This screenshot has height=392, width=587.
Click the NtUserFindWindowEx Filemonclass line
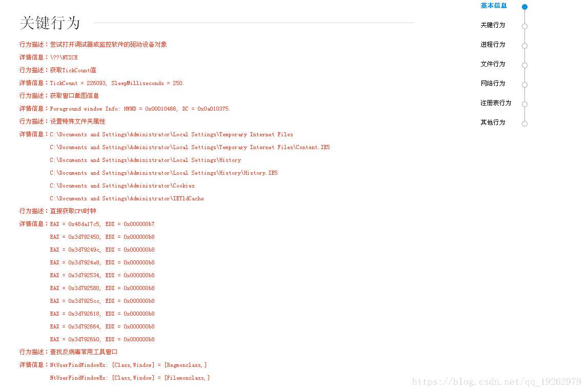click(130, 378)
